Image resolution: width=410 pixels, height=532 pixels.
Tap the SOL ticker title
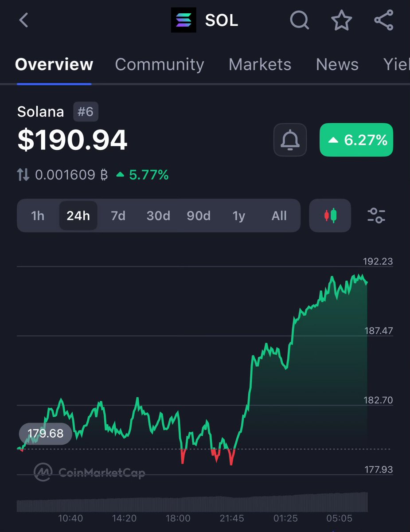point(222,20)
